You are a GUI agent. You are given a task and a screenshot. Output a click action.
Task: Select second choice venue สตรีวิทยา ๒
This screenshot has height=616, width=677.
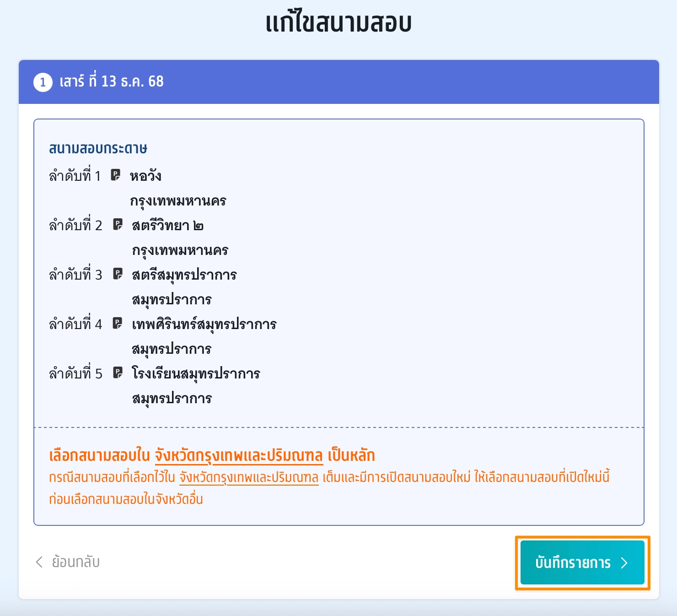pyautogui.click(x=167, y=226)
